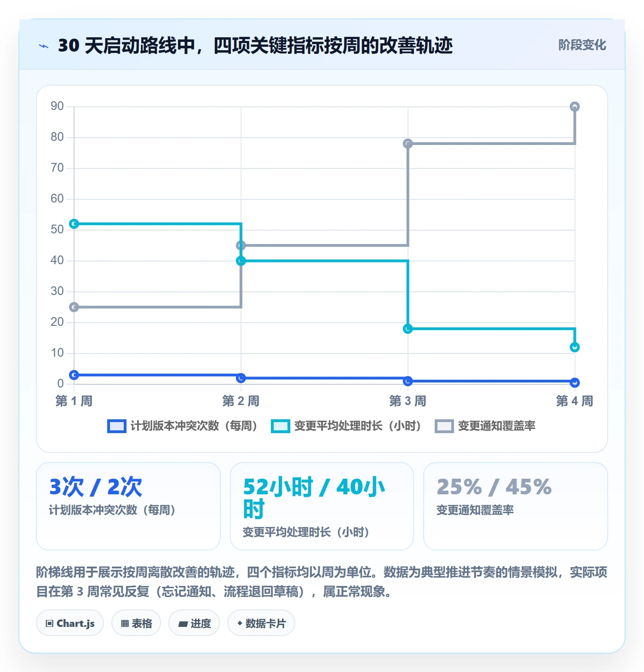The height and width of the screenshot is (672, 644).
Task: Click the 第 3 周 axis label
Action: coord(408,401)
